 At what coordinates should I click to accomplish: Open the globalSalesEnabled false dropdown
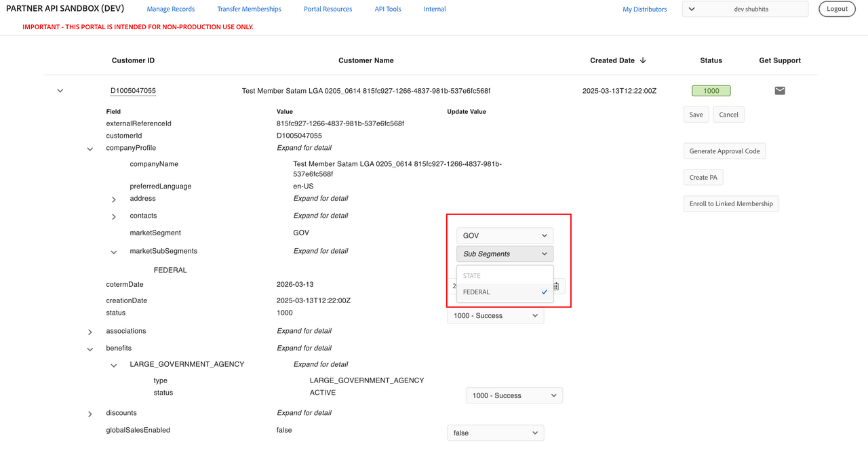click(495, 433)
